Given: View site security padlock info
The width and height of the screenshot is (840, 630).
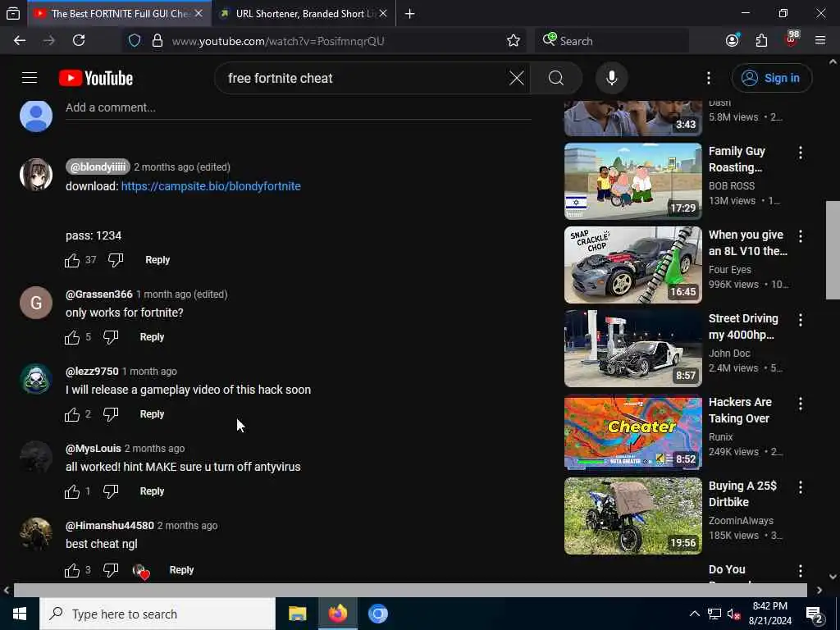Looking at the screenshot, I should (x=157, y=41).
